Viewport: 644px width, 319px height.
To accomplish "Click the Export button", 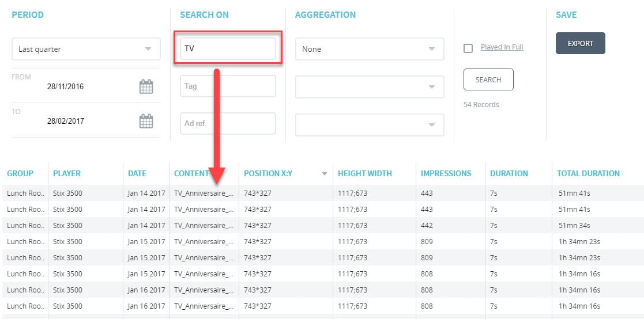I will coord(581,43).
